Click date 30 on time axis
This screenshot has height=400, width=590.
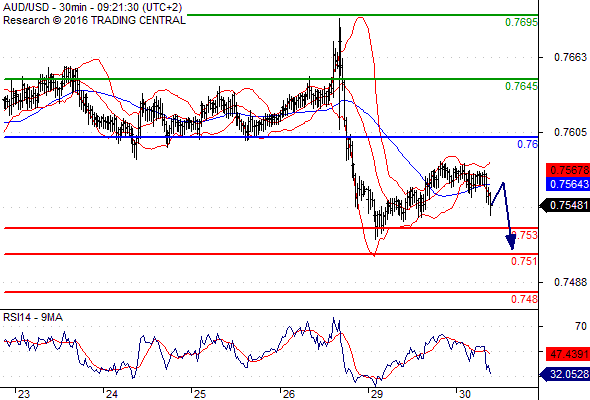(465, 394)
